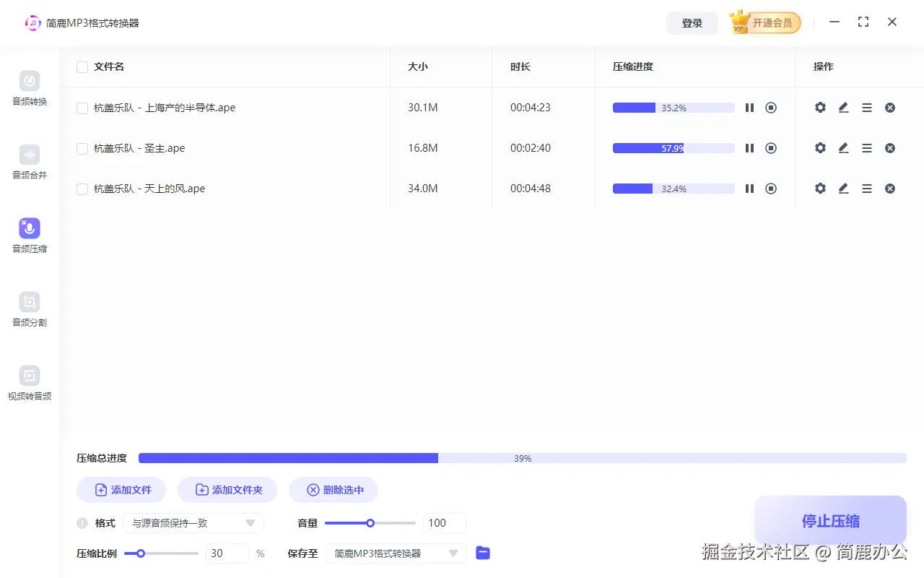This screenshot has width=924, height=578.
Task: Click the 操作 column header
Action: tap(824, 66)
